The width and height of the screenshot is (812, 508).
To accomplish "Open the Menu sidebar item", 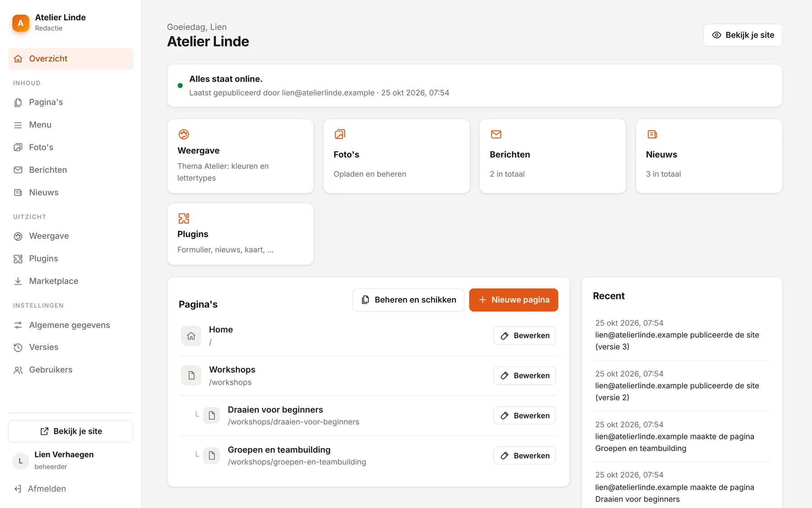I will [71, 125].
